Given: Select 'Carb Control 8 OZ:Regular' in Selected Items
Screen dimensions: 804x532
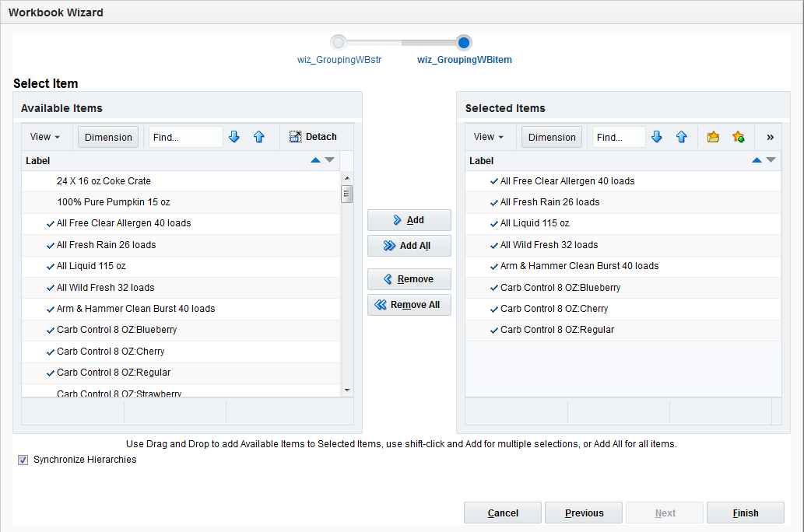Looking at the screenshot, I should coord(623,330).
